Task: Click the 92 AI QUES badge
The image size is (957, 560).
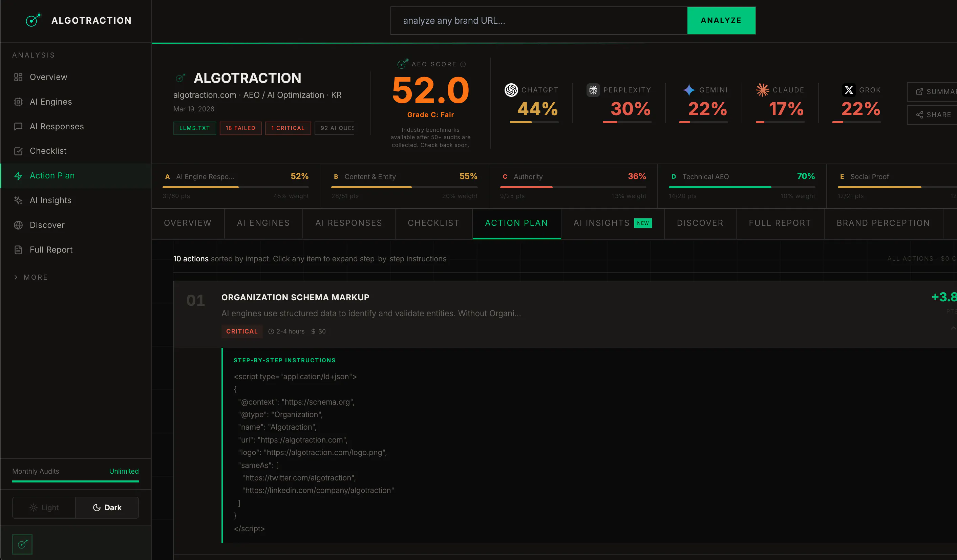Action: (335, 128)
